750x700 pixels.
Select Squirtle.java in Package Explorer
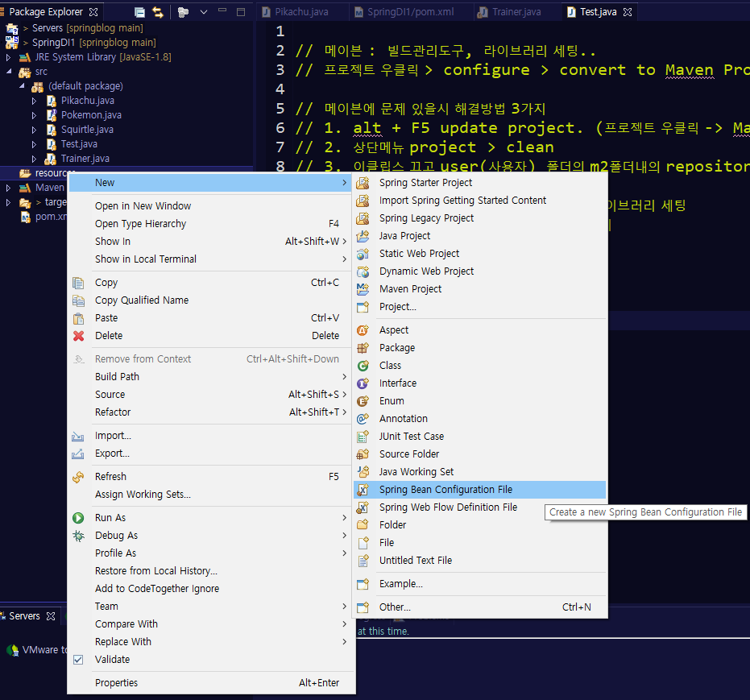[87, 130]
